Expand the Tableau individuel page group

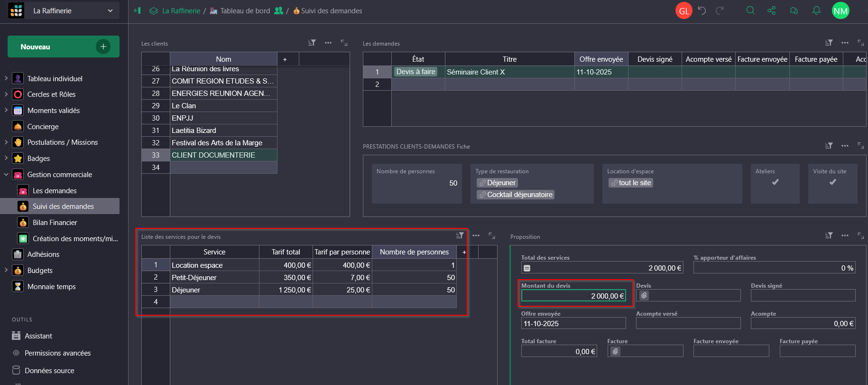pos(6,78)
